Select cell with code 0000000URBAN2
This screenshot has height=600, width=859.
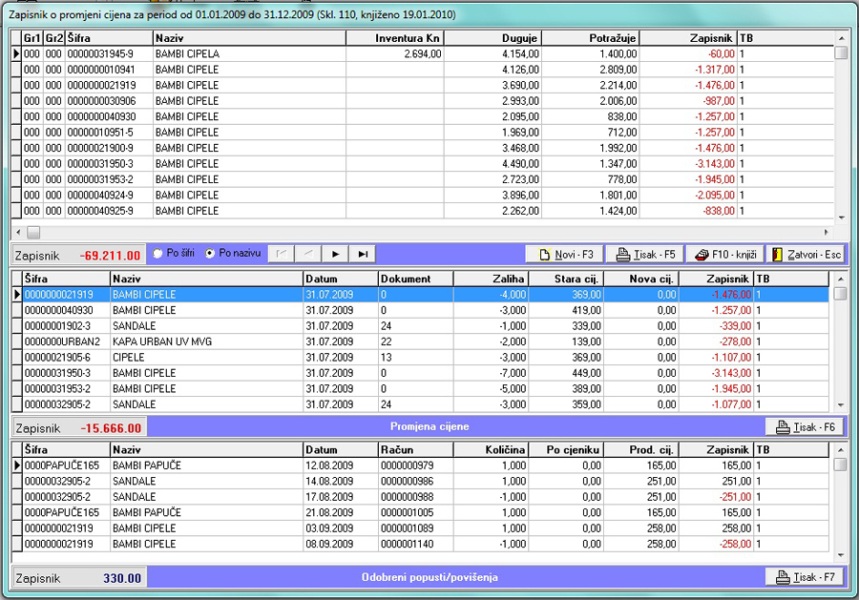coord(66,341)
